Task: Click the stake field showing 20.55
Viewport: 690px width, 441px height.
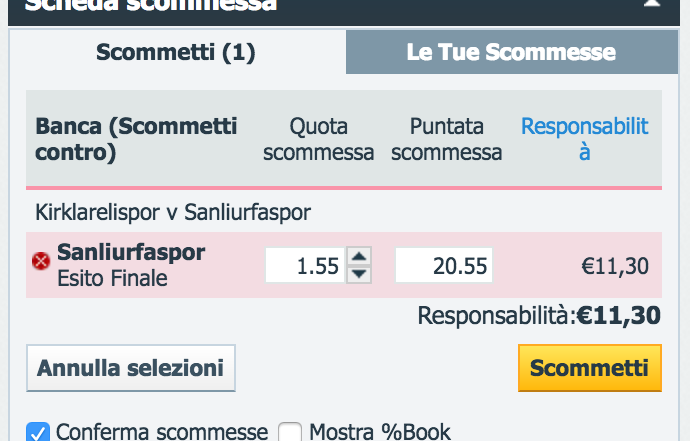Action: (444, 265)
